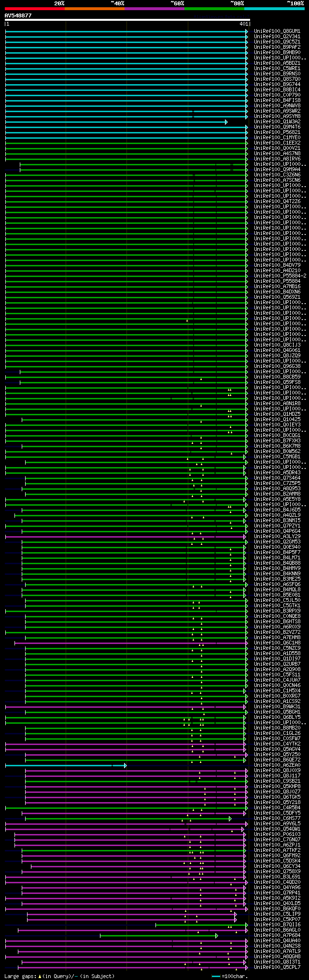Image resolution: width=309 pixels, height=980 pixels.
Task: Click the UniRef100_A9SYM8 label
Action: pyautogui.click(x=277, y=117)
